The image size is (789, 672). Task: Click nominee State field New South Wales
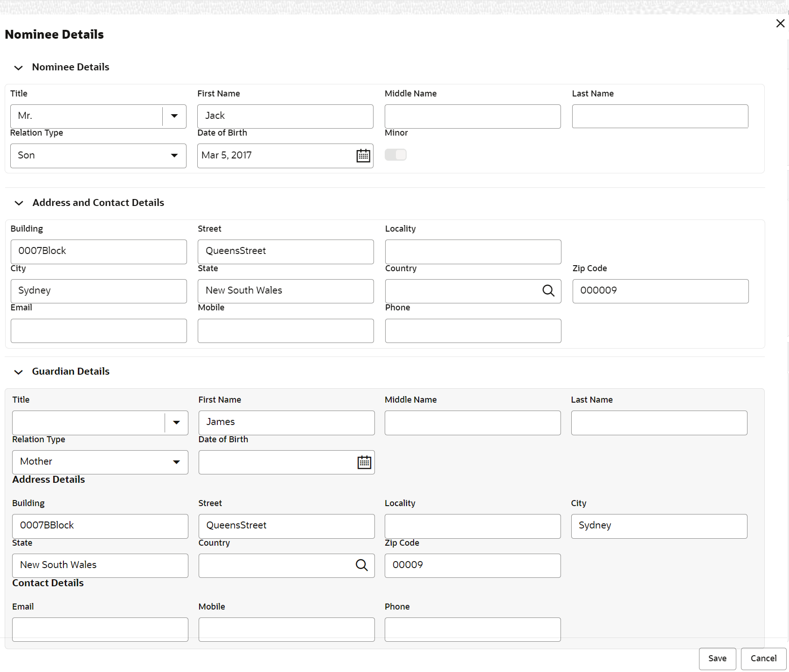coord(286,291)
